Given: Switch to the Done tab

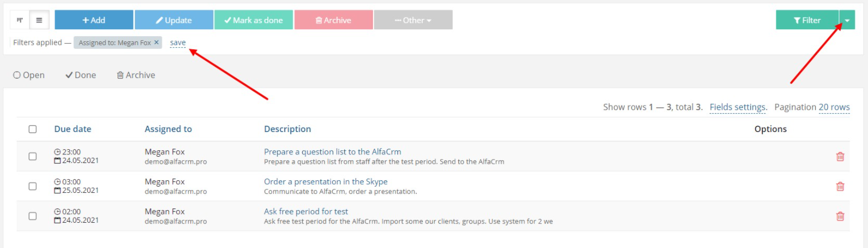Looking at the screenshot, I should [x=80, y=75].
